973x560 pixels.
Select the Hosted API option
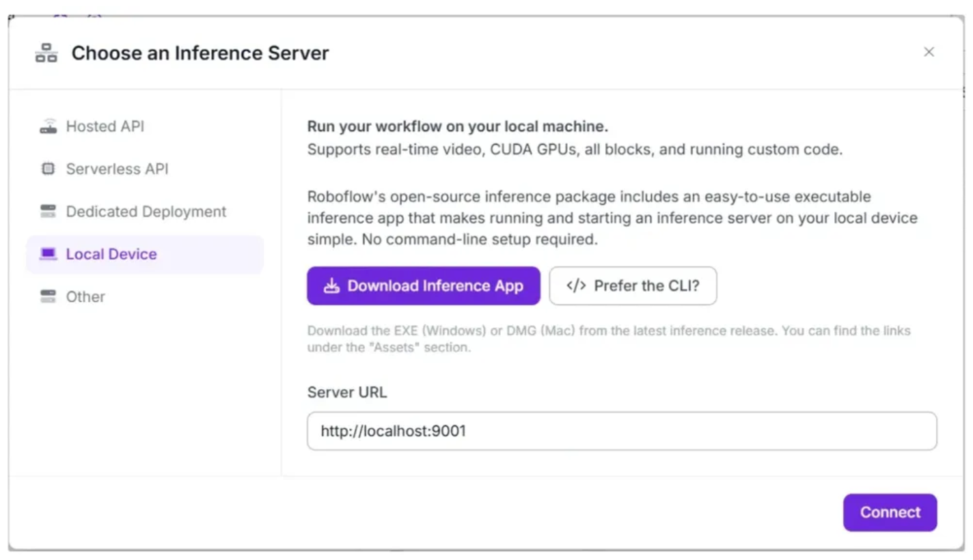point(105,127)
